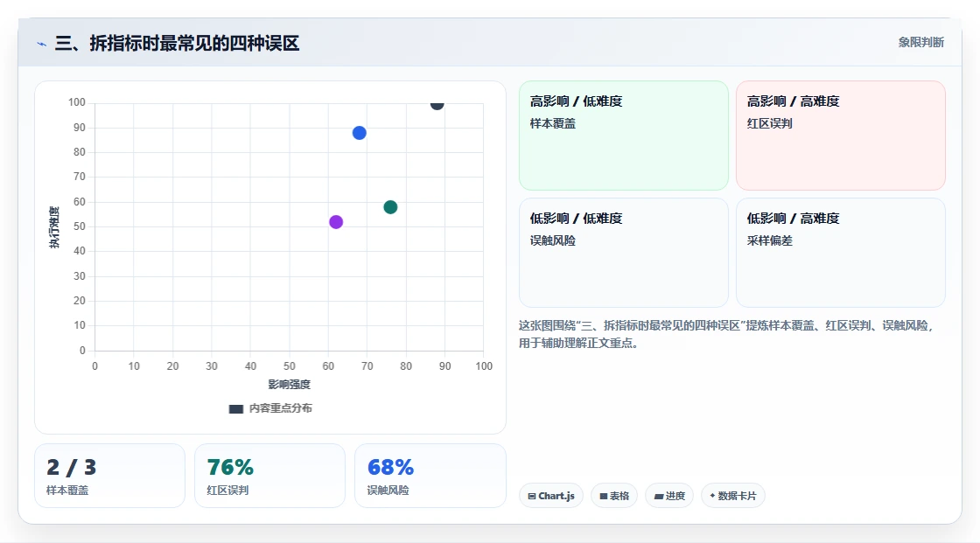This screenshot has width=980, height=543.
Task: Click the 红区误判 text in the pink card
Action: [769, 123]
